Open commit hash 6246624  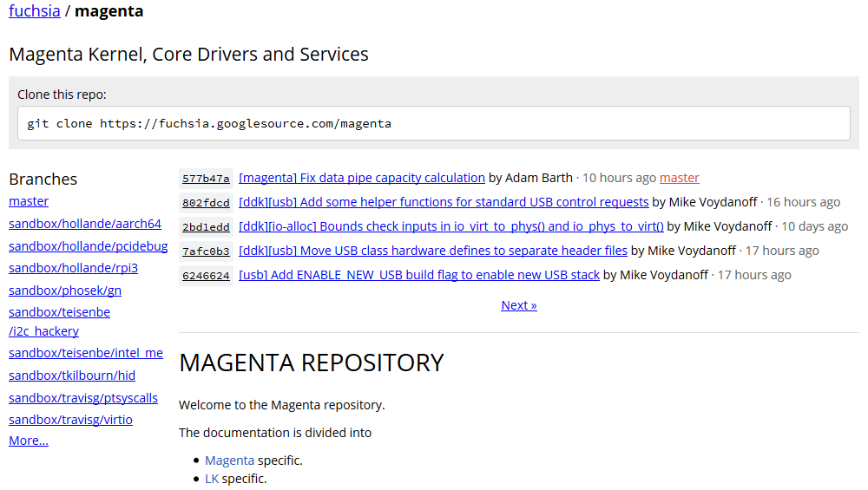coord(206,276)
